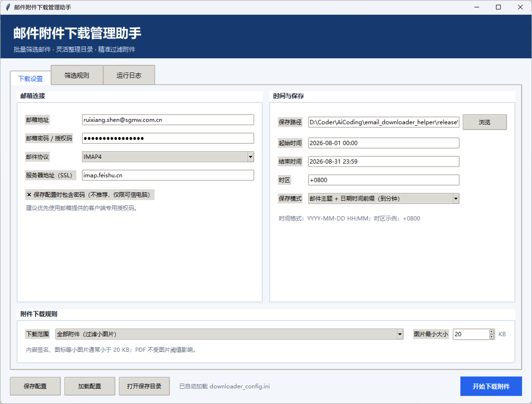This screenshot has height=404, width=532.
Task: Click the hint 建议优先使用邮箱提供的客户端专用授权码
Action: pyautogui.click(x=82, y=208)
